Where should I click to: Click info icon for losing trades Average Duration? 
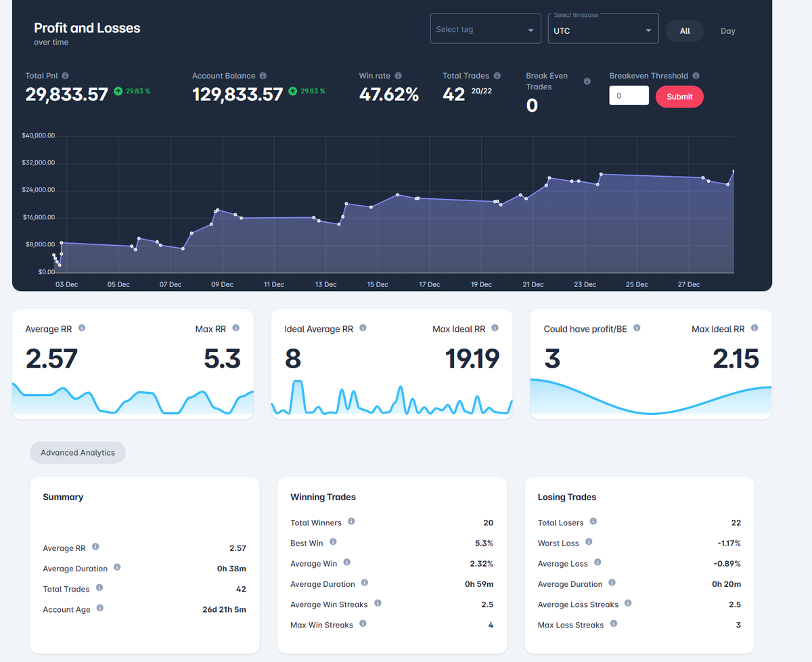[x=612, y=583]
